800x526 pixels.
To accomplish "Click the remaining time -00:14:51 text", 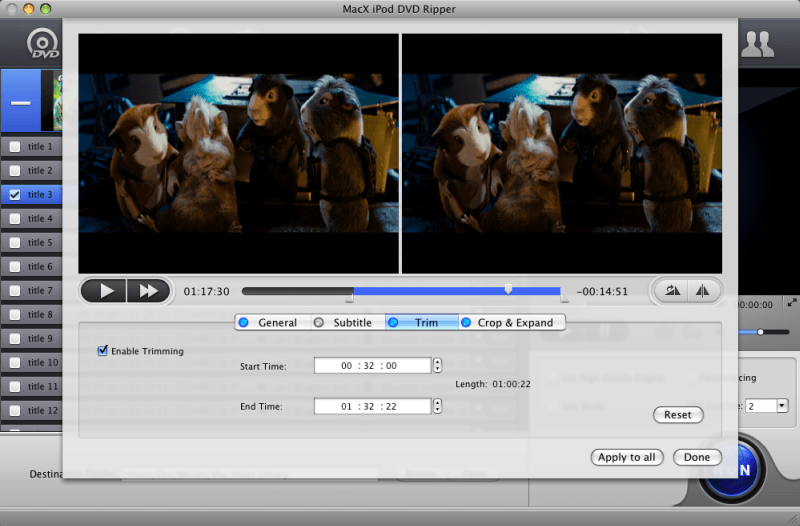I will click(602, 291).
